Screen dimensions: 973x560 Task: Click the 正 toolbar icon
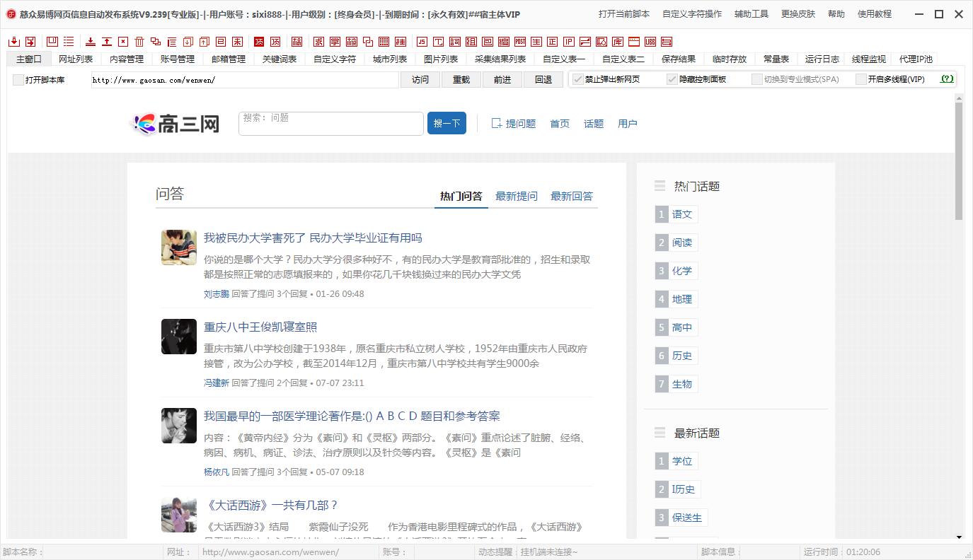tap(552, 42)
